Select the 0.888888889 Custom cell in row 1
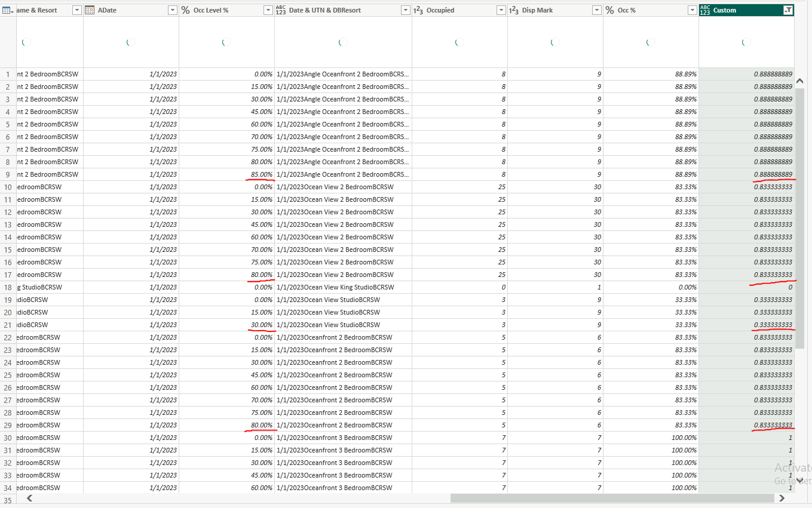Image resolution: width=812 pixels, height=508 pixels. pyautogui.click(x=746, y=74)
